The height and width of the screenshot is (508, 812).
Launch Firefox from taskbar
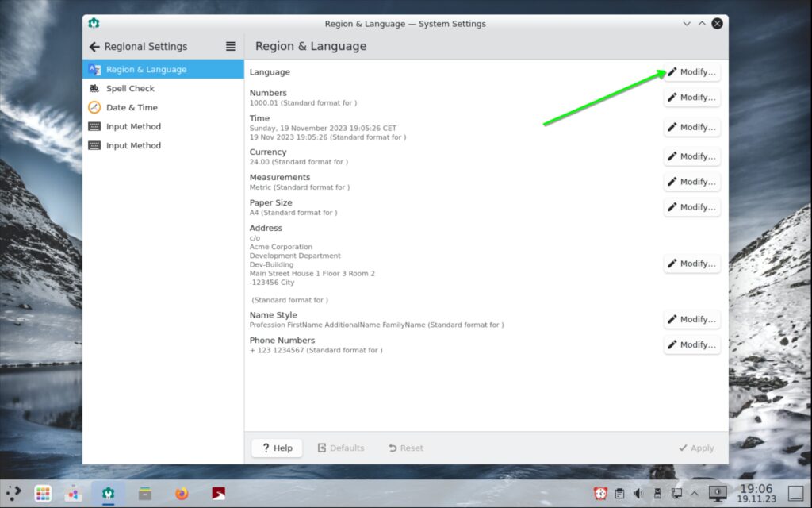182,493
